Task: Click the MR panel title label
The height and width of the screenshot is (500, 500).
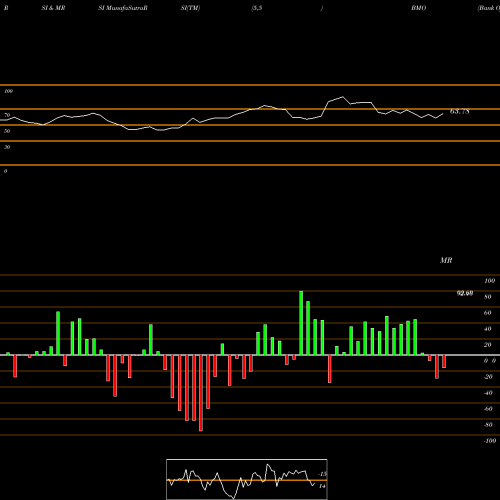Action: (446, 260)
